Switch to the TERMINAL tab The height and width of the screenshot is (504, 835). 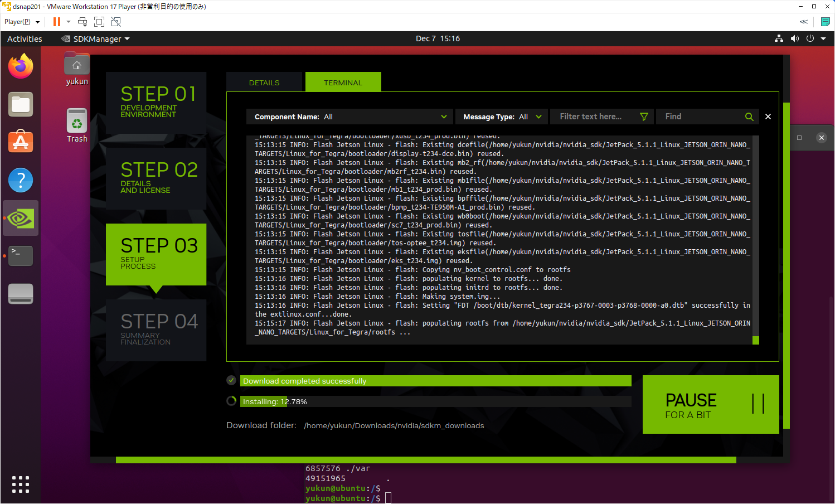[343, 83]
